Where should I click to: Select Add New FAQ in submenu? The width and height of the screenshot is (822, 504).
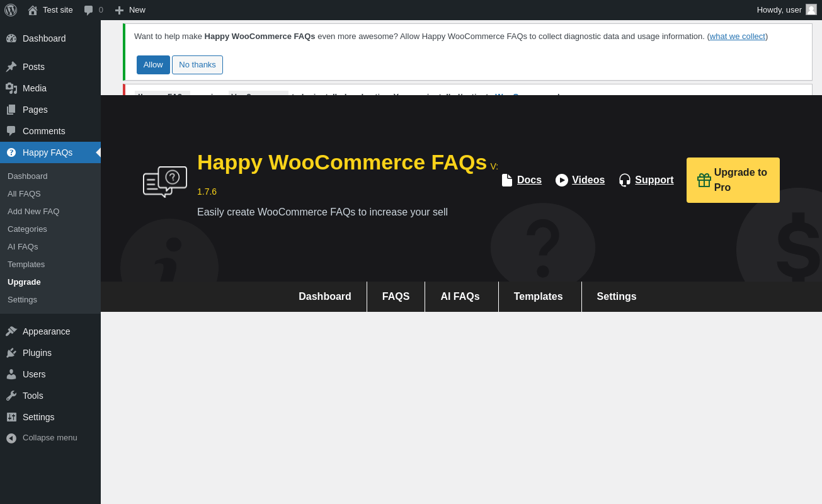point(33,212)
